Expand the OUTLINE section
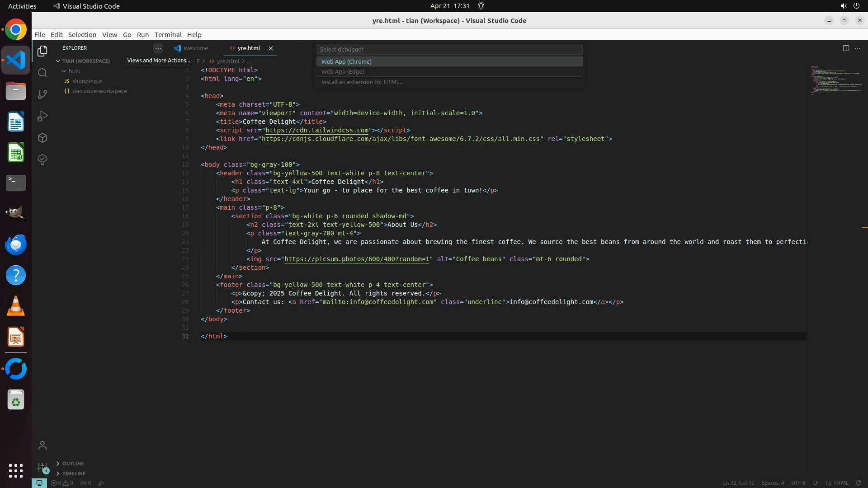The height and width of the screenshot is (488, 868). 73,464
